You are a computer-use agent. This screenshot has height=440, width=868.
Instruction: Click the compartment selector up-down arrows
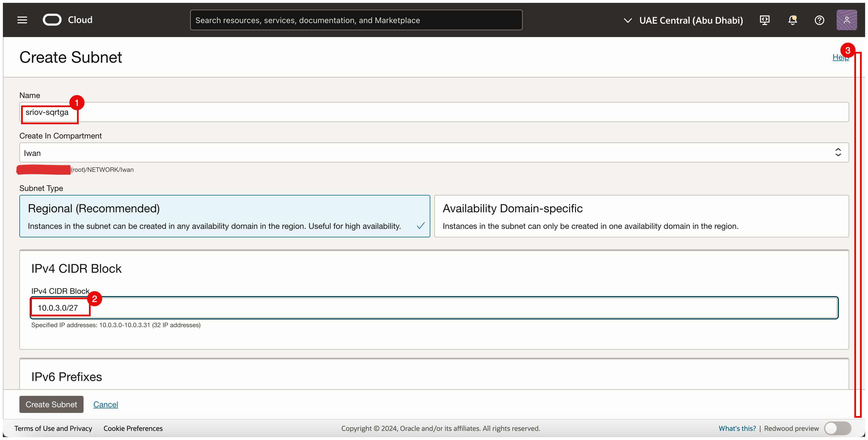click(x=838, y=152)
